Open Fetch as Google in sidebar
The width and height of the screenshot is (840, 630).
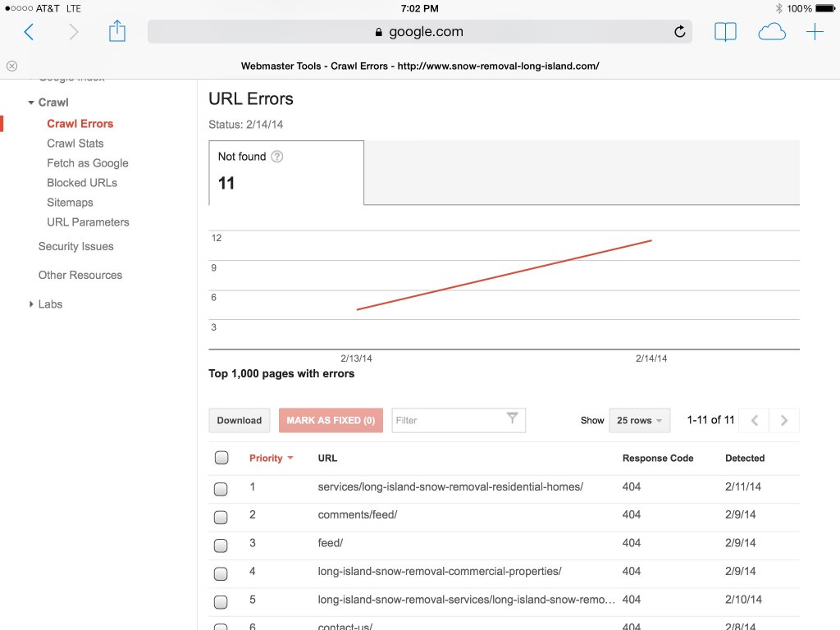click(87, 163)
